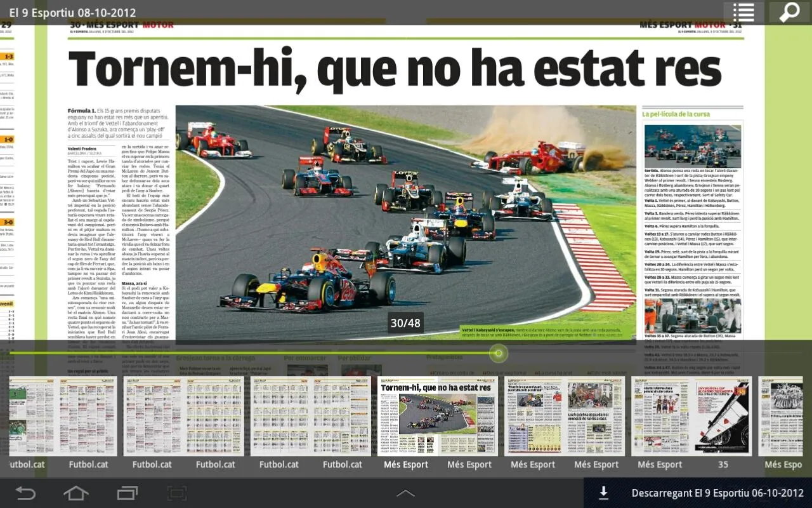812x508 pixels.
Task: Select the 'Tornem-hi, que no ha estat res' thumbnail
Action: (438, 416)
